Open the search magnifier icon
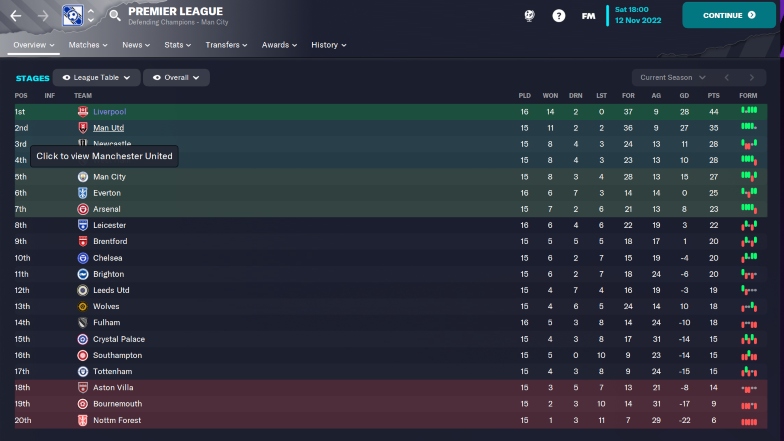Screen dimensions: 784x441 pyautogui.click(x=114, y=16)
